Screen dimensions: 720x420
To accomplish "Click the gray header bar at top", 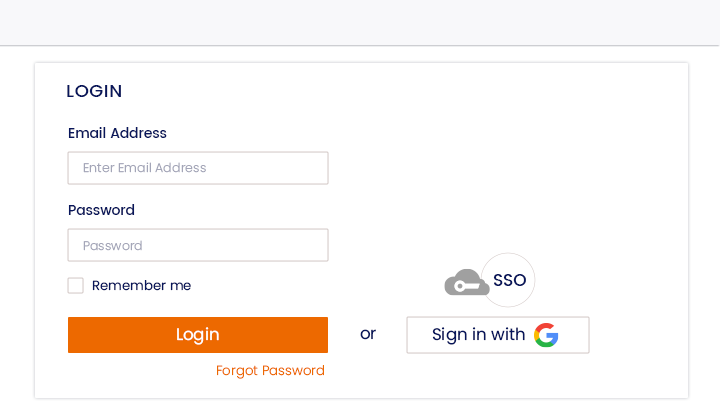I will click(360, 22).
